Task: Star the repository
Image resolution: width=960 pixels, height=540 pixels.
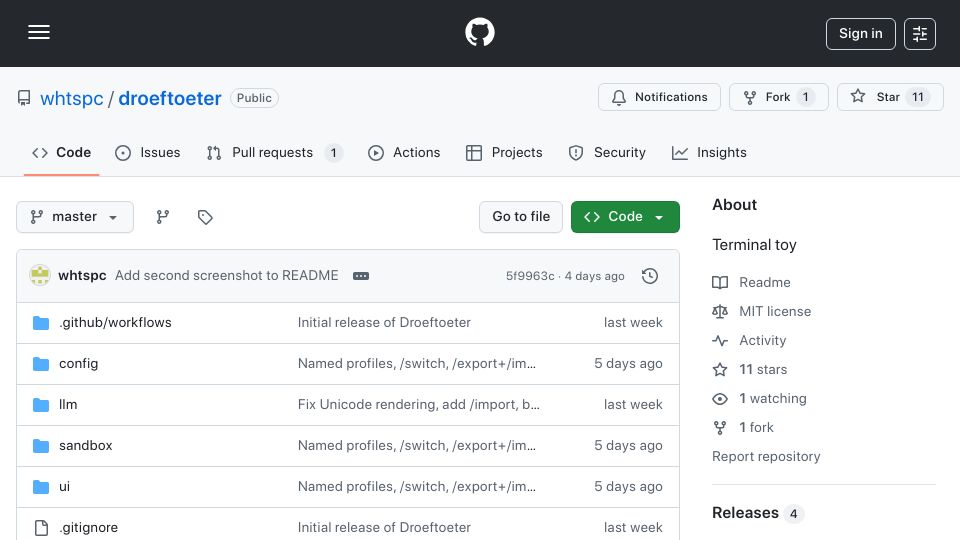Action: click(x=890, y=97)
